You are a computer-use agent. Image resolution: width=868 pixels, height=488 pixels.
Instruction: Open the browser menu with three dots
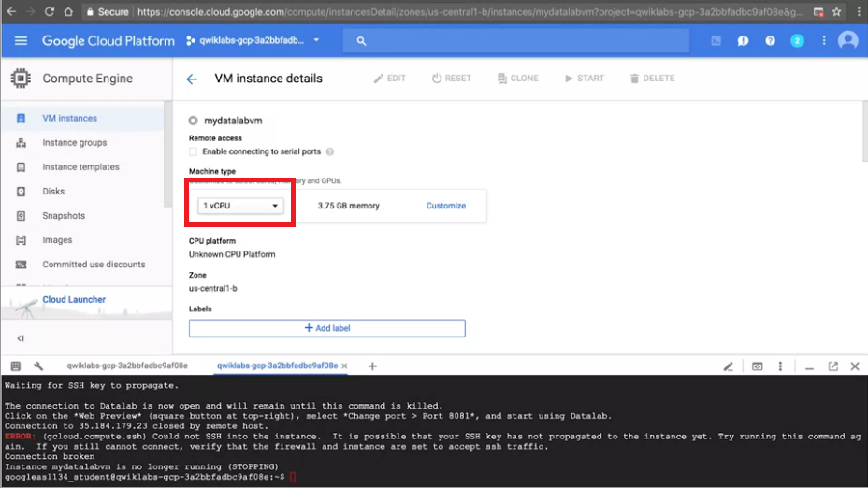[x=859, y=11]
